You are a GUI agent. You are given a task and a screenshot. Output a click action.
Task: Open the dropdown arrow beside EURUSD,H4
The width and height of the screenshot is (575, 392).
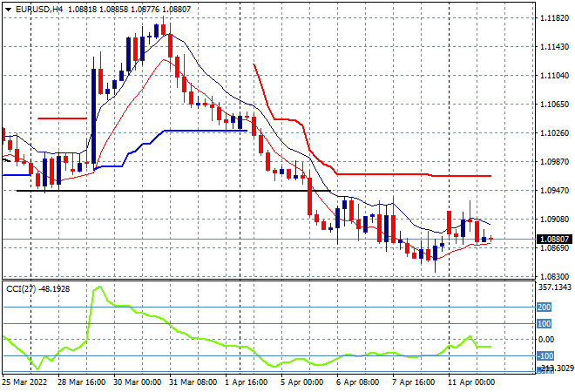[7, 7]
